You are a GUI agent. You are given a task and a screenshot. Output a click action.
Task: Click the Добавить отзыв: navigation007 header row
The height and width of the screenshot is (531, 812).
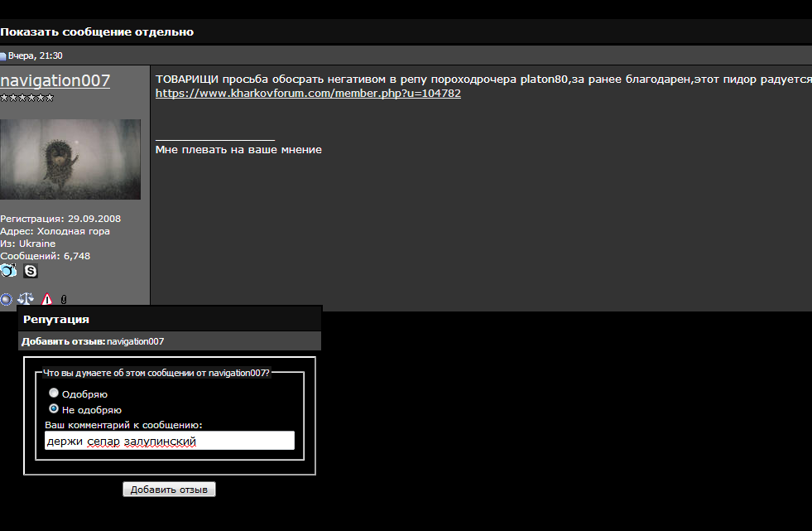[x=170, y=341]
